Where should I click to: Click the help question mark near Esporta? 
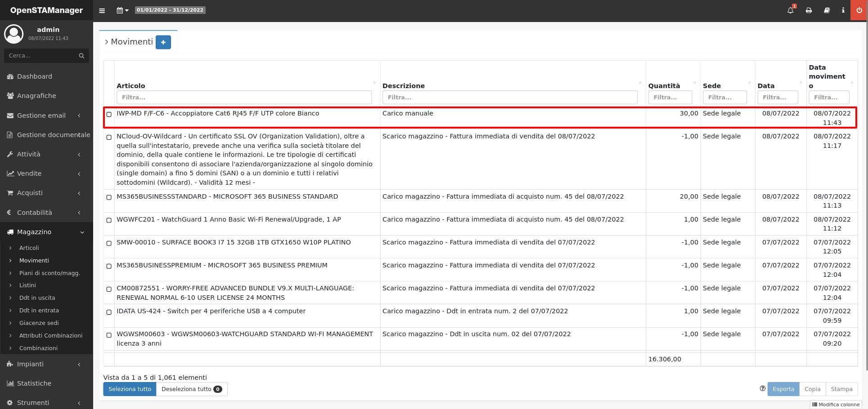pyautogui.click(x=762, y=389)
